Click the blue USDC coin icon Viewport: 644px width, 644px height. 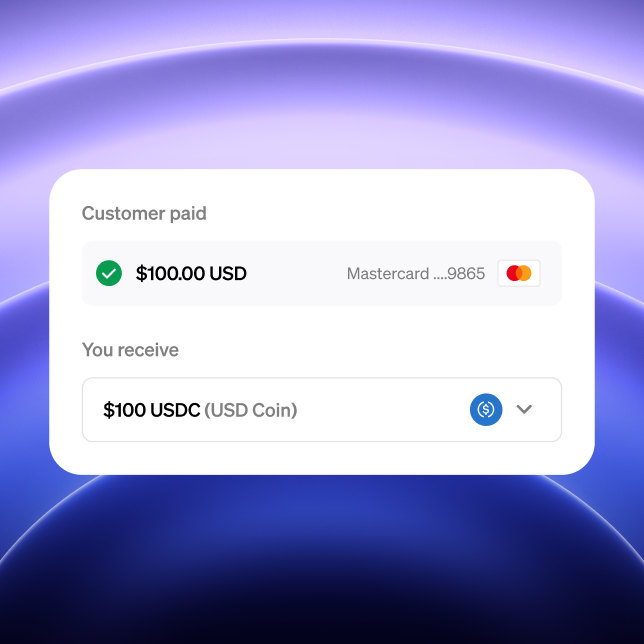point(486,409)
